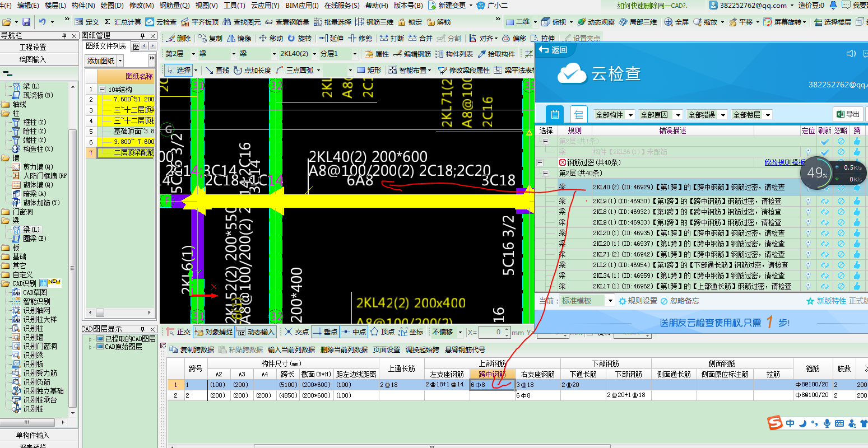This screenshot has height=448, width=868.
Task: Open the 在线服务(S) menu
Action: point(342,5)
